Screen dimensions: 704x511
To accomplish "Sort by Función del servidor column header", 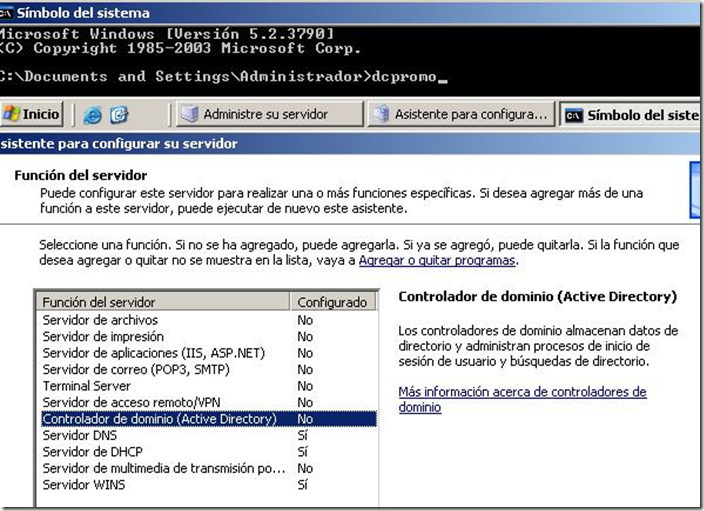I will [x=163, y=302].
